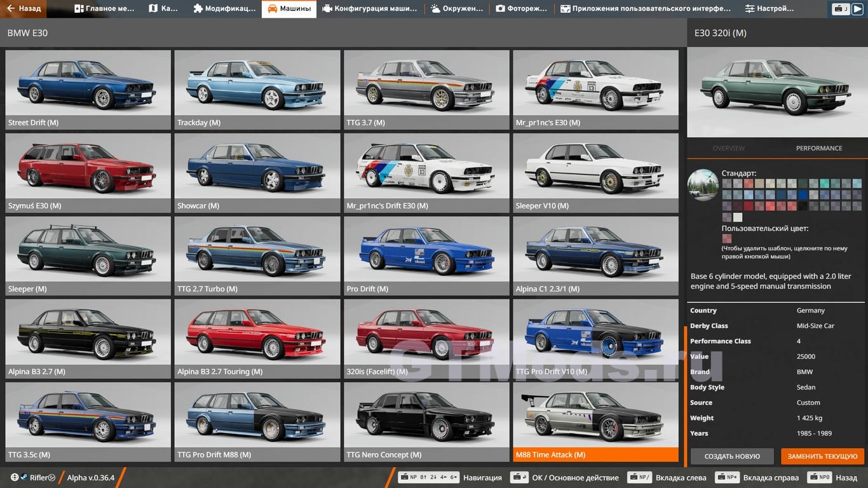Select the TTG Pro Drift M88 (M)

257,422
